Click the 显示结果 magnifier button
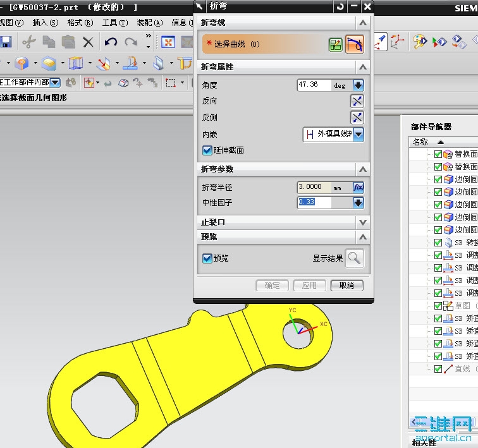This screenshot has height=448, width=478. 354,258
